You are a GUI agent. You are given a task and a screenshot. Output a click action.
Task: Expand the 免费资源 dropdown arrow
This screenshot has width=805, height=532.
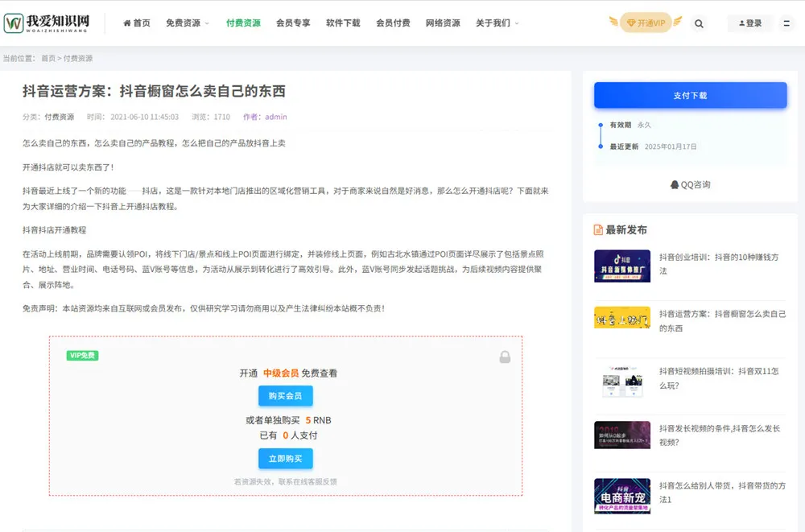[x=207, y=23]
